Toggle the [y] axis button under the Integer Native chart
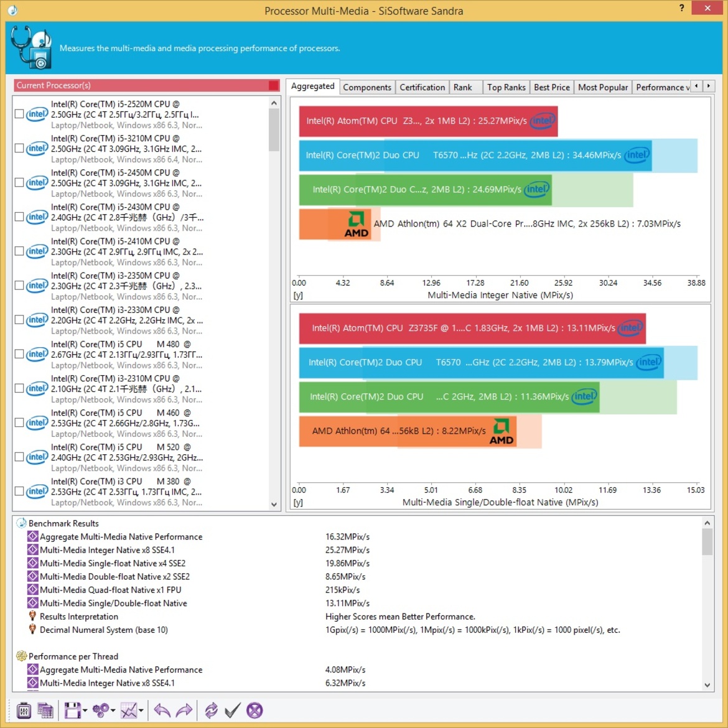 tap(298, 296)
